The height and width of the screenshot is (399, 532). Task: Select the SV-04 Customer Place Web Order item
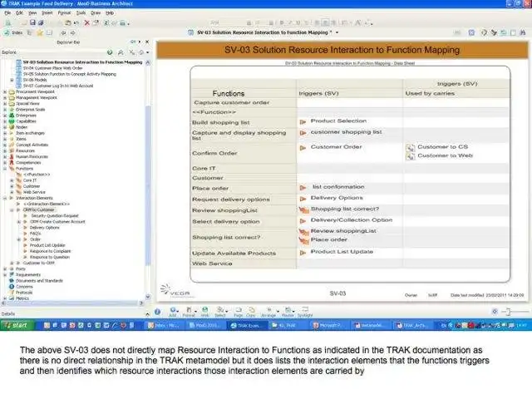point(52,68)
